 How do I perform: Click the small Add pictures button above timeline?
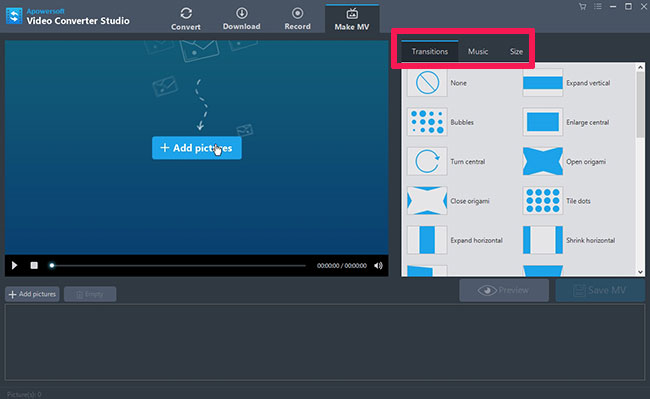[32, 294]
